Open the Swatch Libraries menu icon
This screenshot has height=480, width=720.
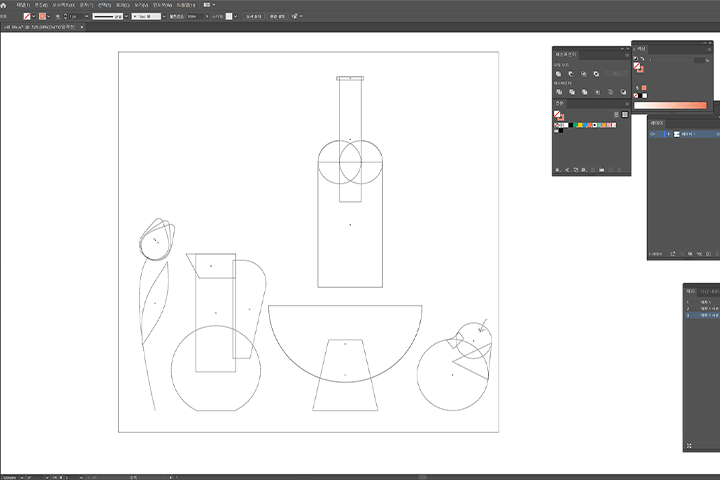coord(558,170)
